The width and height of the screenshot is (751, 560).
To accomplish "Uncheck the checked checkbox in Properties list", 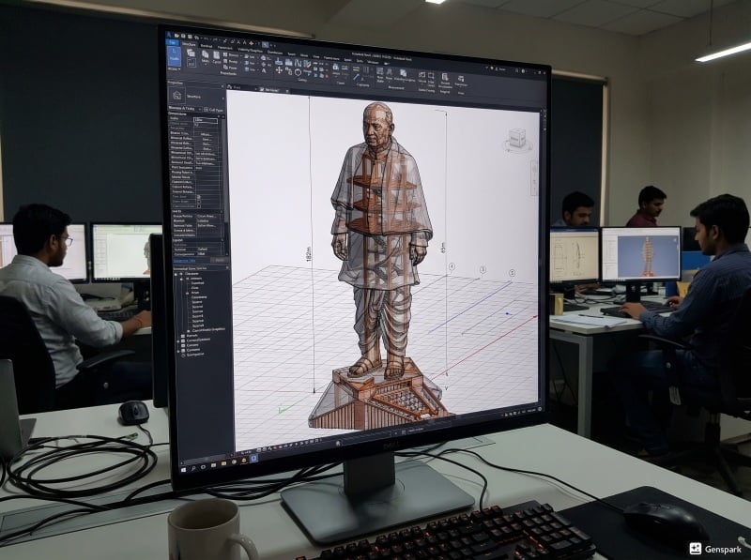I will click(199, 197).
